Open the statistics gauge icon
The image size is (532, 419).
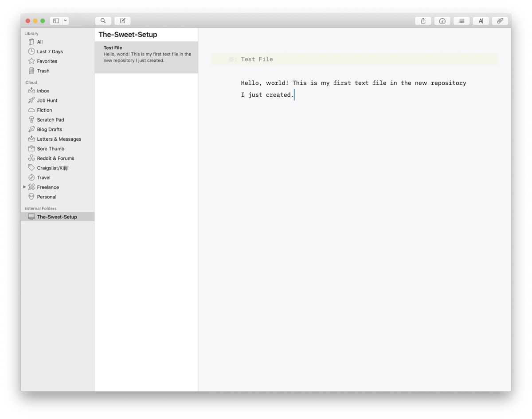click(x=442, y=21)
